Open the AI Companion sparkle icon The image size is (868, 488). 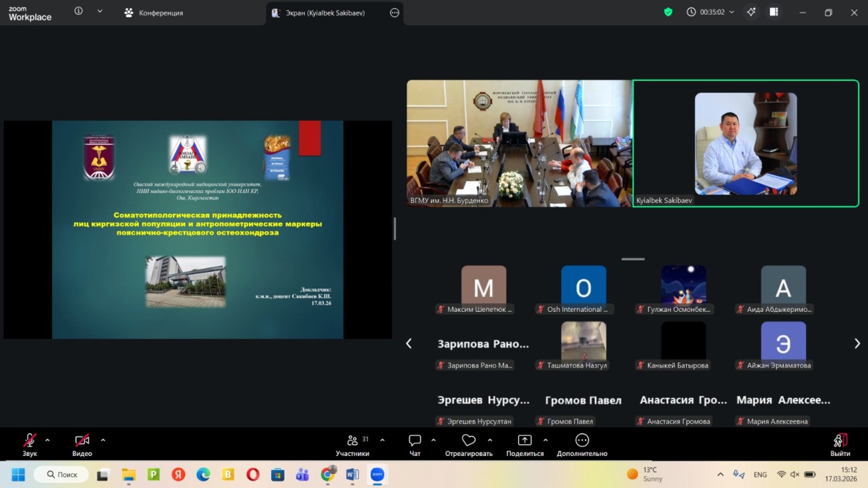click(x=751, y=12)
